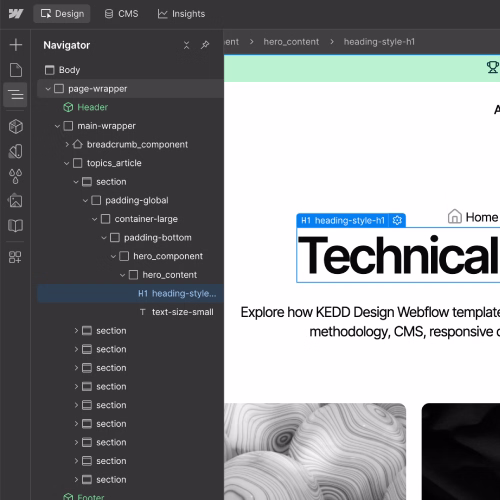This screenshot has height=500, width=500.
Task: Select H1 heading-style row in Navigator
Action: click(130, 293)
